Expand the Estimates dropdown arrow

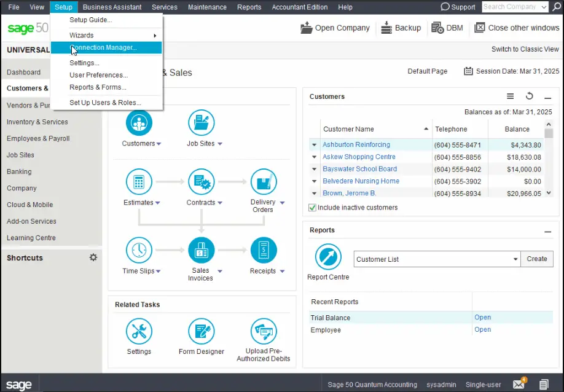pyautogui.click(x=157, y=203)
